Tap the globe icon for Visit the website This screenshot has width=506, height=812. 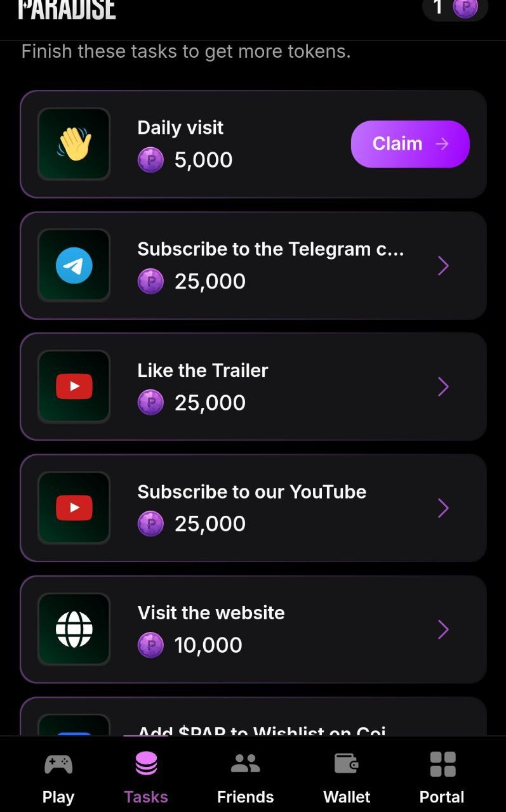(x=74, y=629)
